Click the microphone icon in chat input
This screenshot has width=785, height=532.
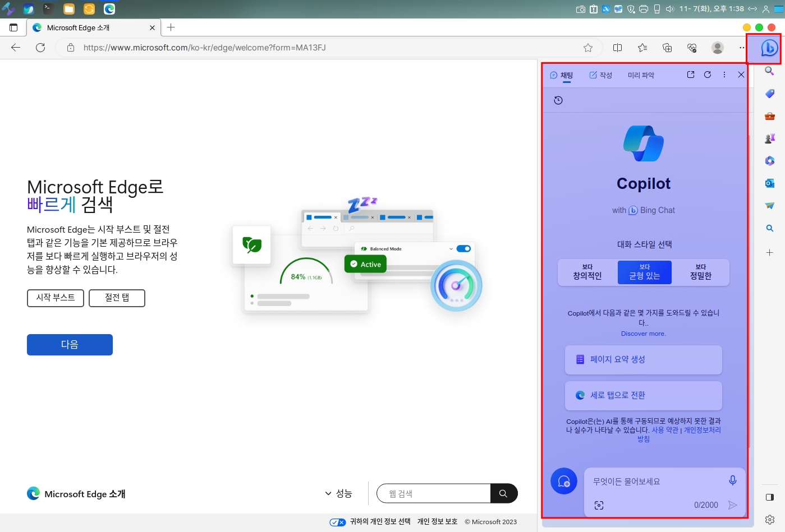coord(732,480)
